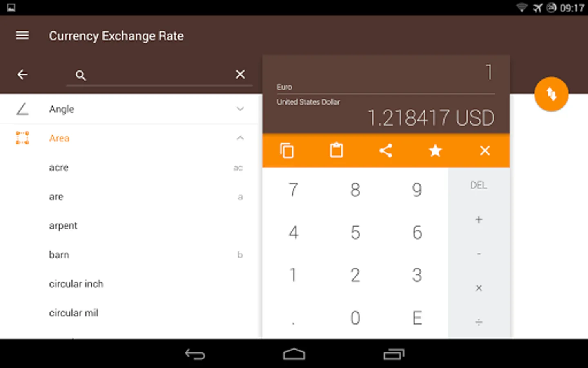588x368 pixels.
Task: Tap the plus operator key
Action: (x=479, y=220)
